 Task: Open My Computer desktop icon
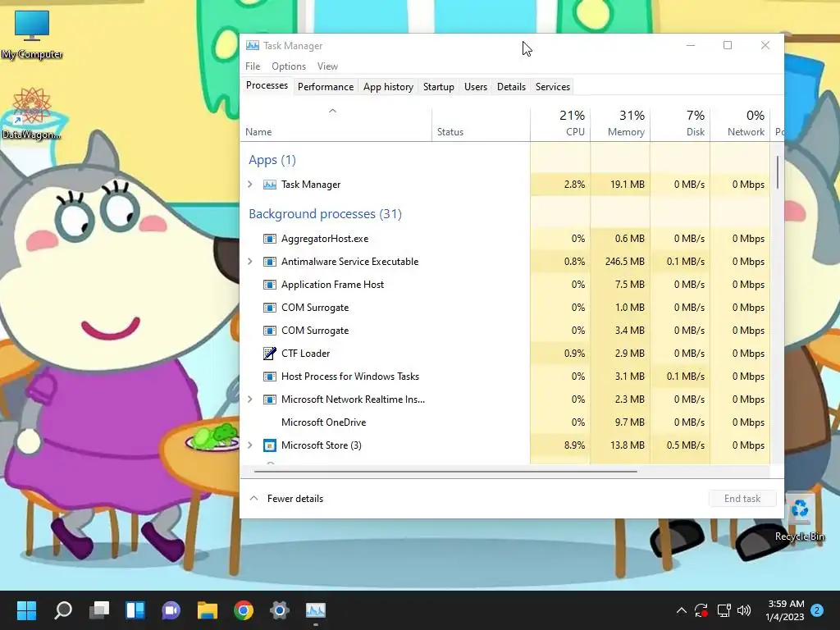pos(32,34)
